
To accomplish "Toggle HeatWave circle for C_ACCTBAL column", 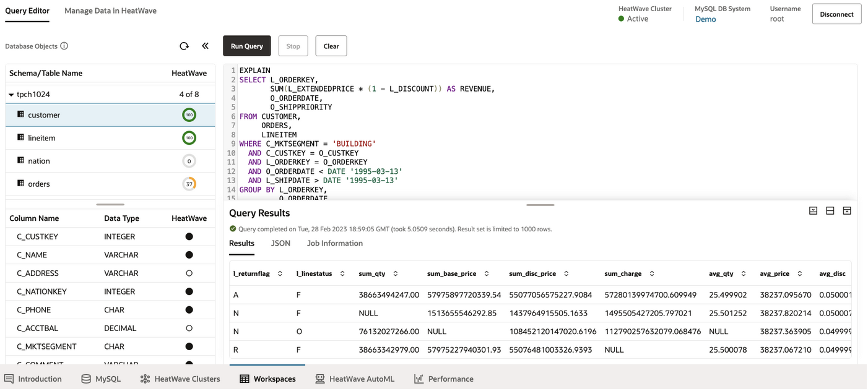I will point(189,329).
